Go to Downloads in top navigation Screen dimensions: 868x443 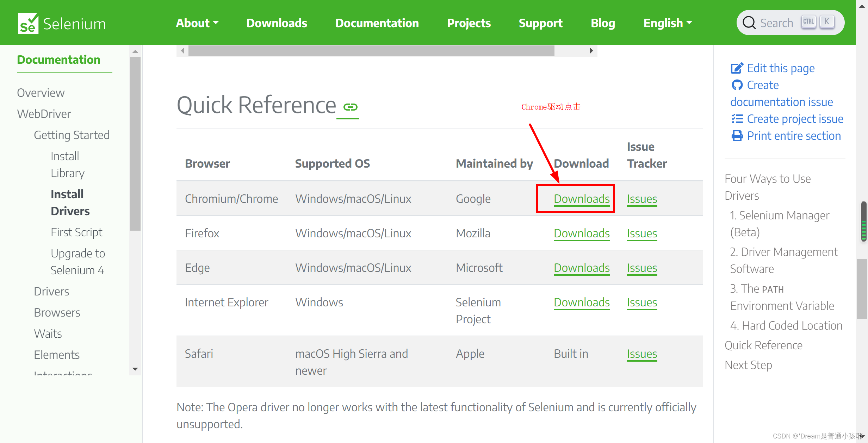[x=277, y=23]
